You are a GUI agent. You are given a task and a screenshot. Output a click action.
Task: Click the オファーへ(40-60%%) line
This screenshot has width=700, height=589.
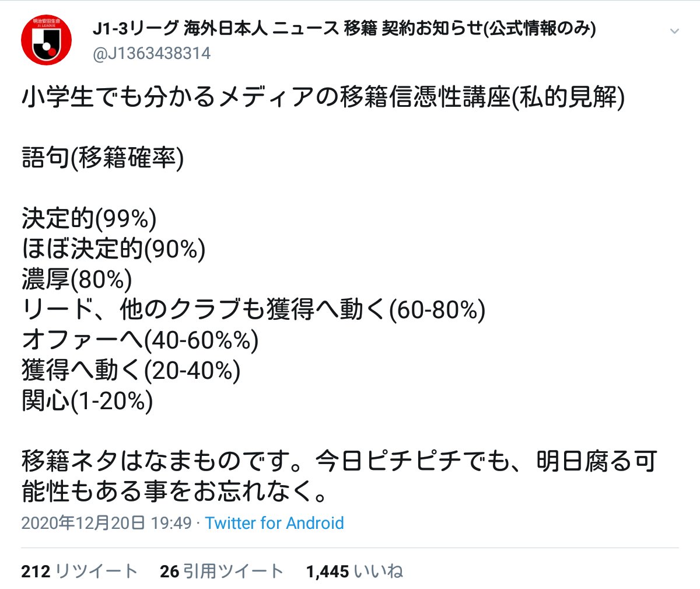pyautogui.click(x=140, y=340)
